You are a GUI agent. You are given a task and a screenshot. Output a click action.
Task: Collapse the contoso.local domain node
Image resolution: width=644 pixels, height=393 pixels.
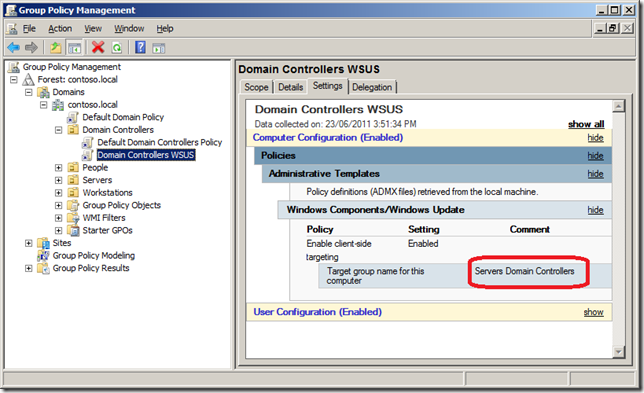point(44,105)
